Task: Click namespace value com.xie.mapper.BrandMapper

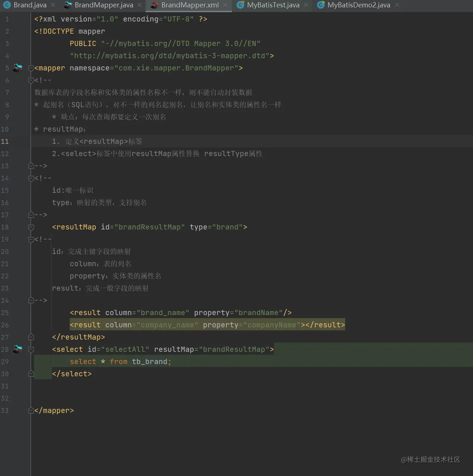Action: [176, 68]
